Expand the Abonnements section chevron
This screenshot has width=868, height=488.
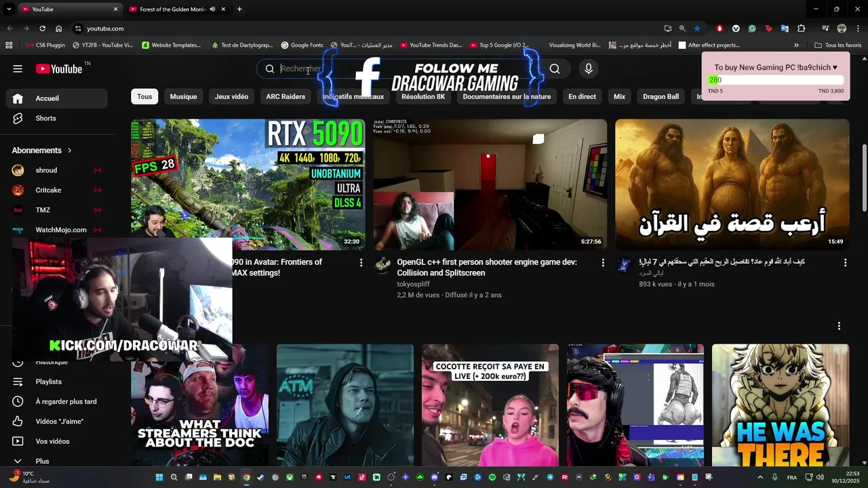tap(69, 150)
